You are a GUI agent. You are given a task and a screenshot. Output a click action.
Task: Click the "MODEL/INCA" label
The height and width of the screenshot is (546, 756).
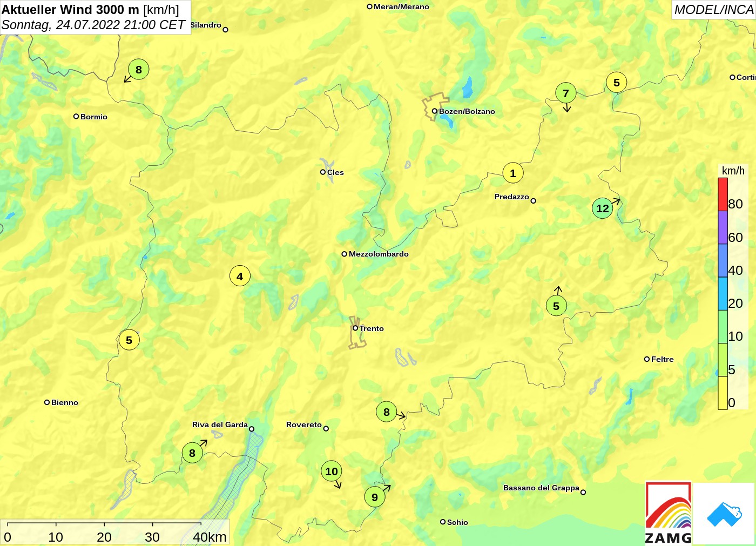[714, 10]
